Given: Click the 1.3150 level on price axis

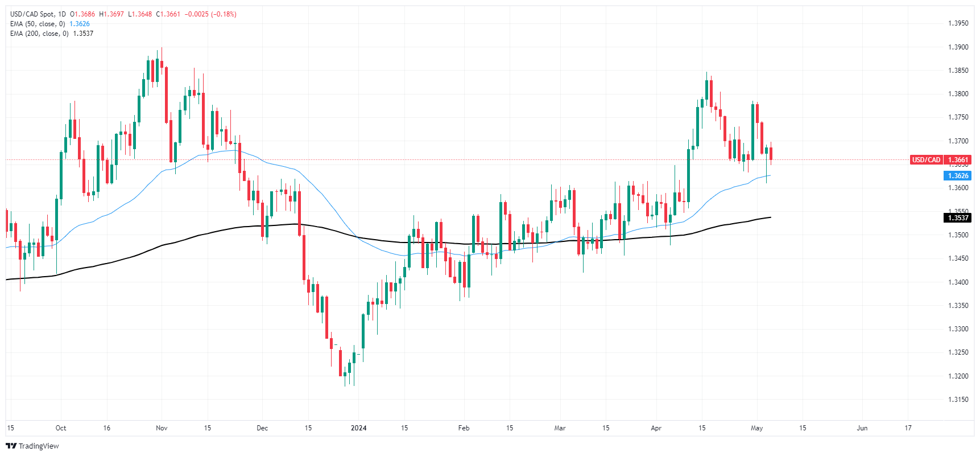Looking at the screenshot, I should [x=958, y=400].
